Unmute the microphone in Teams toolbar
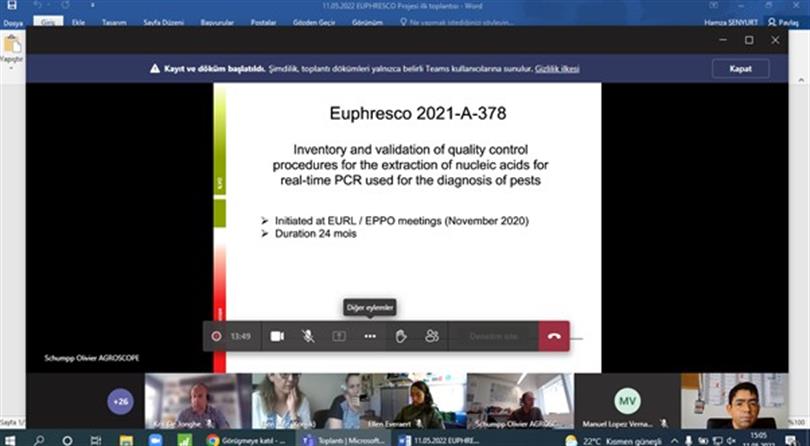This screenshot has width=810, height=446. 308,336
